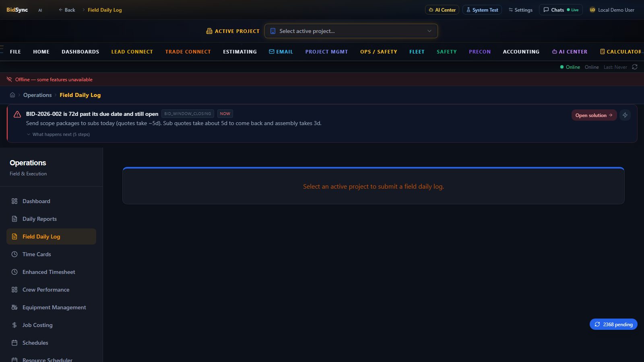The image size is (644, 362).
Task: Open the ESTIMATING menu
Action: 240,51
